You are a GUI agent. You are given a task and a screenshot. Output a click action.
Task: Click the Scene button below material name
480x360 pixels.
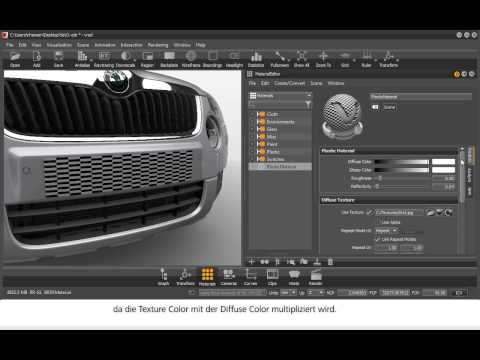pos(389,107)
